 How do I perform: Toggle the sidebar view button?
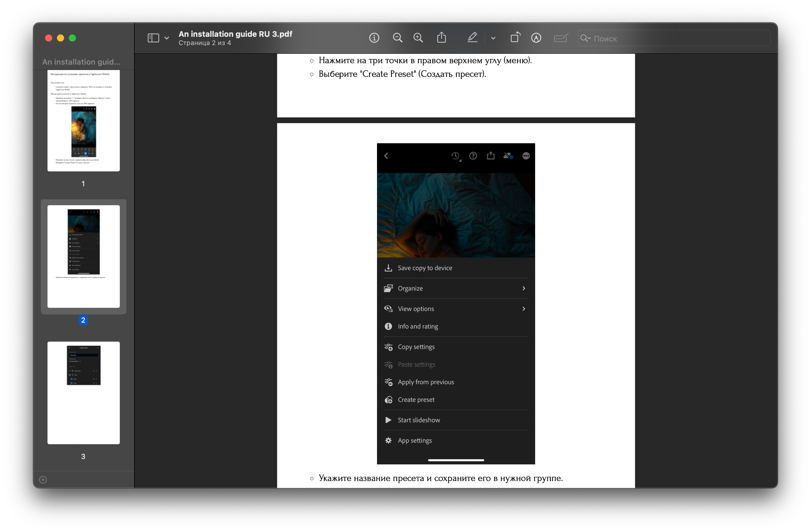[153, 38]
